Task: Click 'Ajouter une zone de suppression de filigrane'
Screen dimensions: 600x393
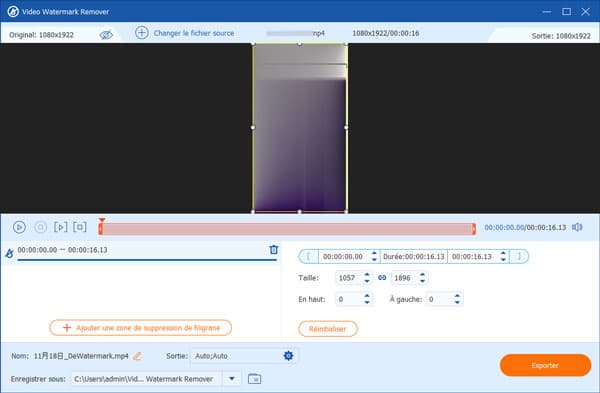Action: 140,328
